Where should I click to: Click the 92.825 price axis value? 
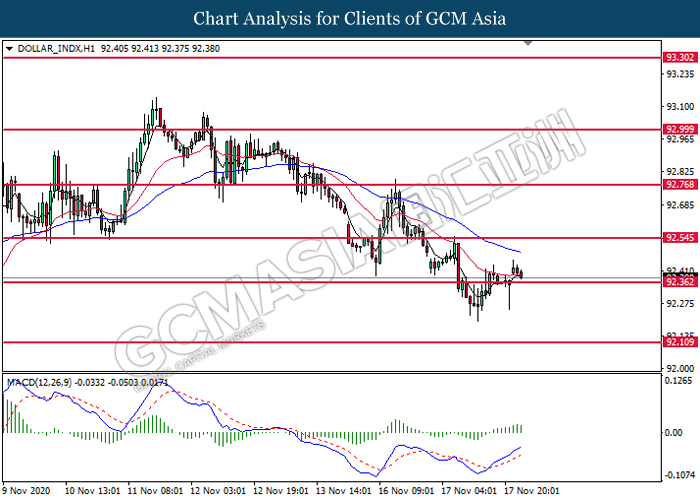[x=680, y=172]
